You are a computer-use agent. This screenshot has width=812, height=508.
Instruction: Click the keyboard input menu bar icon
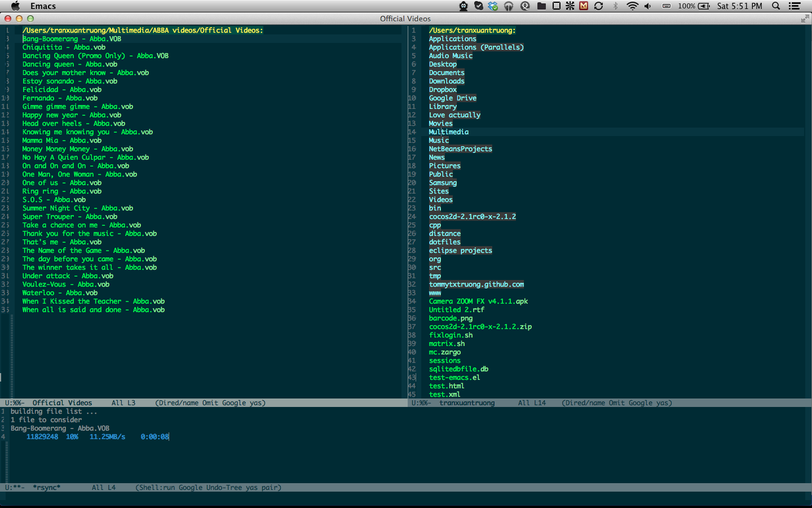[666, 6]
